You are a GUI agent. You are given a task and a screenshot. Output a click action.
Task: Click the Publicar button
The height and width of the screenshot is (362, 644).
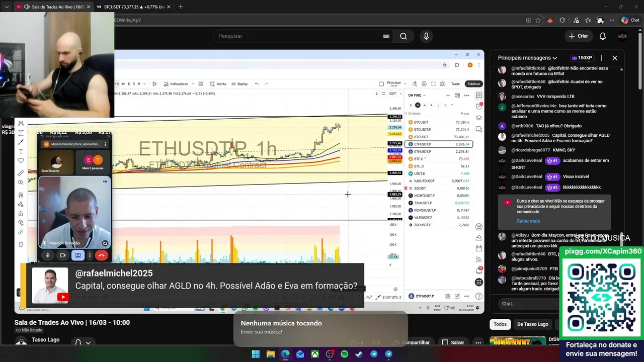(x=473, y=84)
